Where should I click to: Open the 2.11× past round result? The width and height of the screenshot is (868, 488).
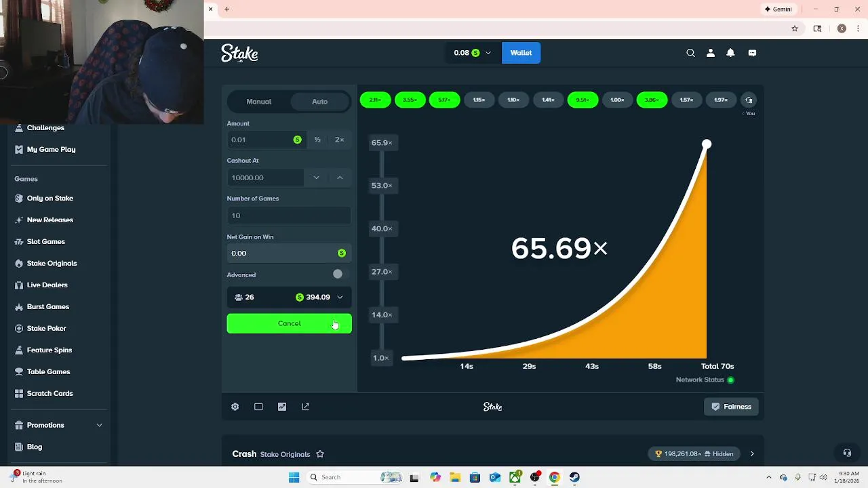point(375,100)
